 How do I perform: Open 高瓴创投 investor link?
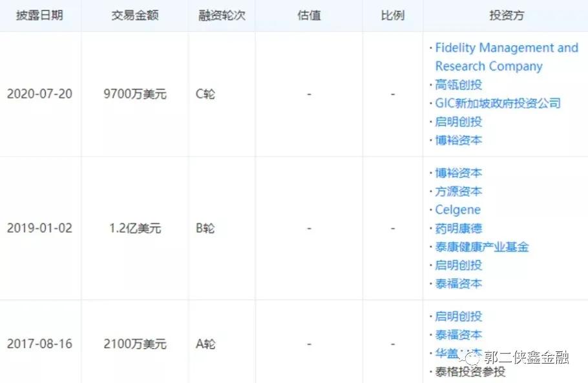tap(458, 85)
